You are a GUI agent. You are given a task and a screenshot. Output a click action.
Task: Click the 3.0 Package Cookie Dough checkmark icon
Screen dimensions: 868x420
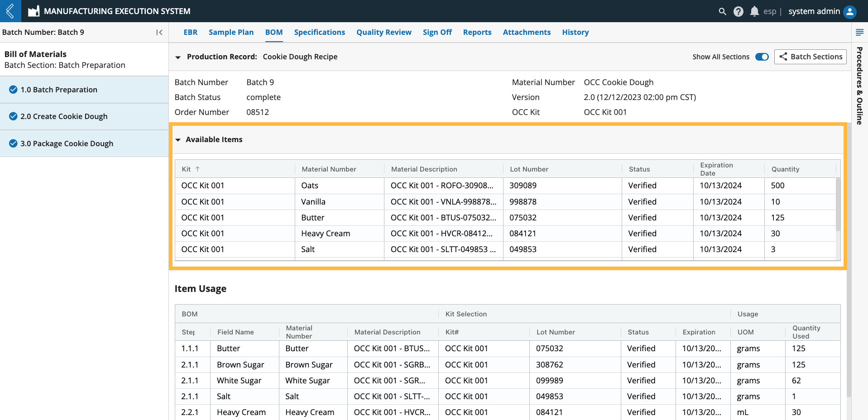click(x=13, y=143)
